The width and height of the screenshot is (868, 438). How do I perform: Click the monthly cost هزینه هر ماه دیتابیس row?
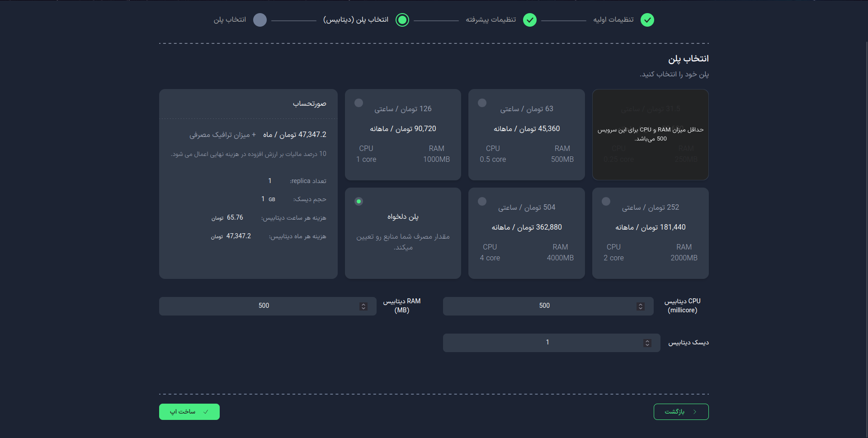point(269,236)
